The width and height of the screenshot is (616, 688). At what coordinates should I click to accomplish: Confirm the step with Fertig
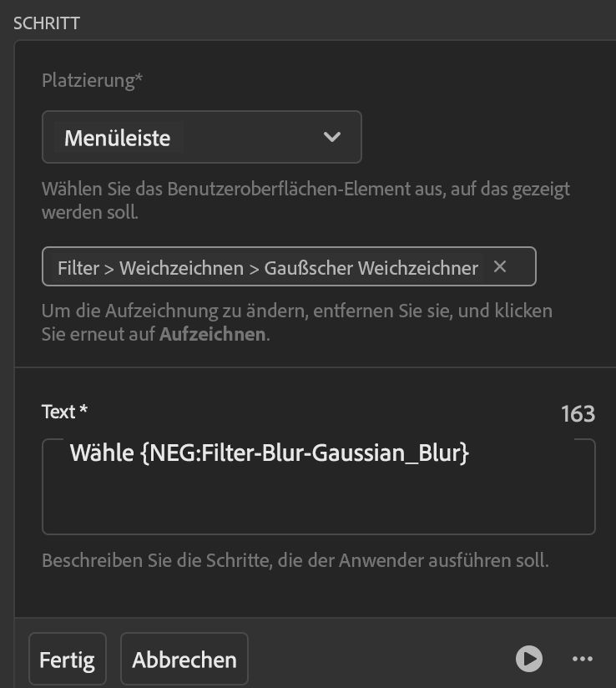pyautogui.click(x=67, y=660)
